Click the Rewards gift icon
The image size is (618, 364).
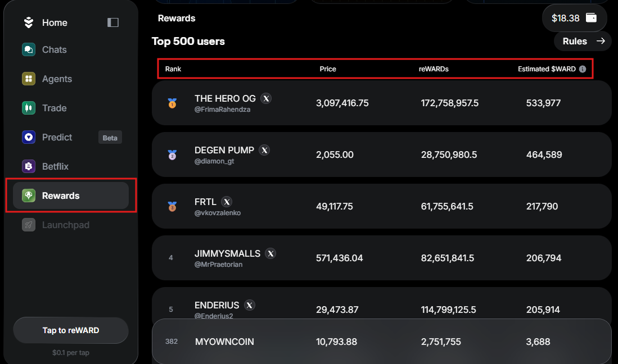29,195
